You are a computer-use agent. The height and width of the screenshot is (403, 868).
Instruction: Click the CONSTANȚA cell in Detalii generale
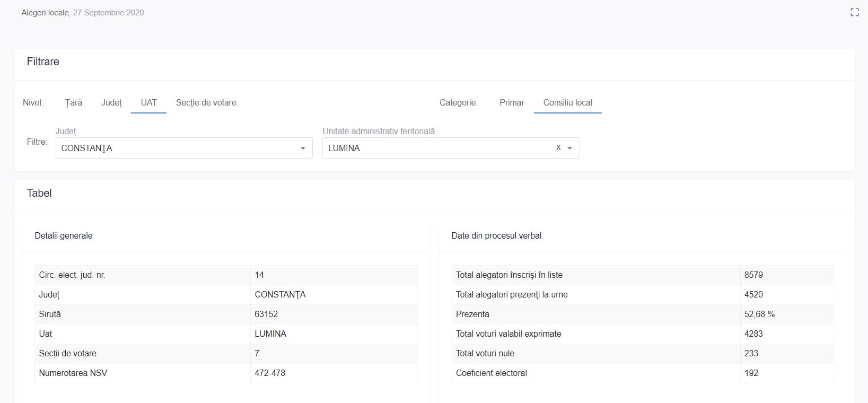point(280,294)
